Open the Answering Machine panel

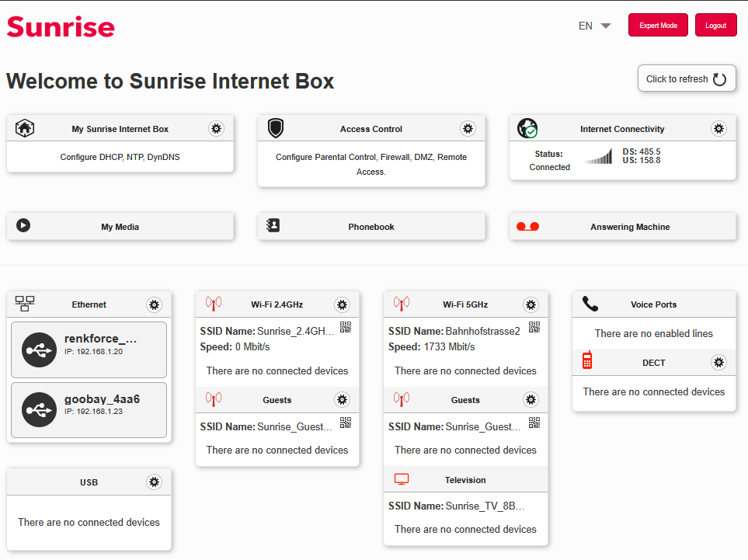coord(622,227)
